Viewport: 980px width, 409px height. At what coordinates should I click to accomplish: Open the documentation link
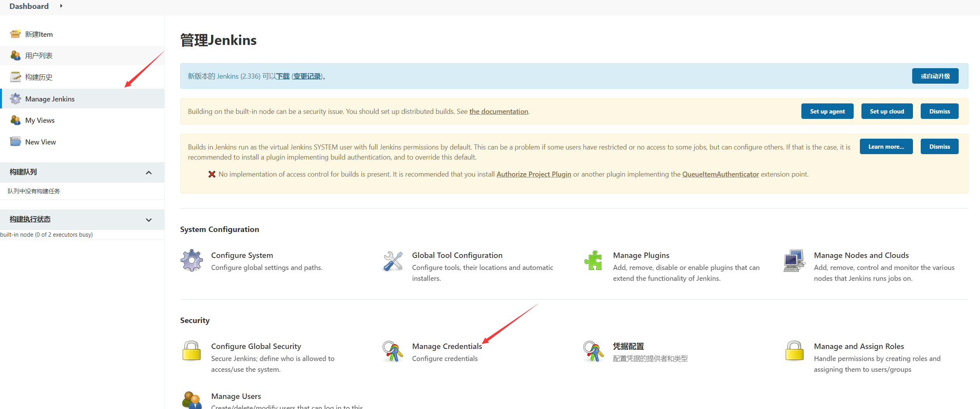coord(499,112)
